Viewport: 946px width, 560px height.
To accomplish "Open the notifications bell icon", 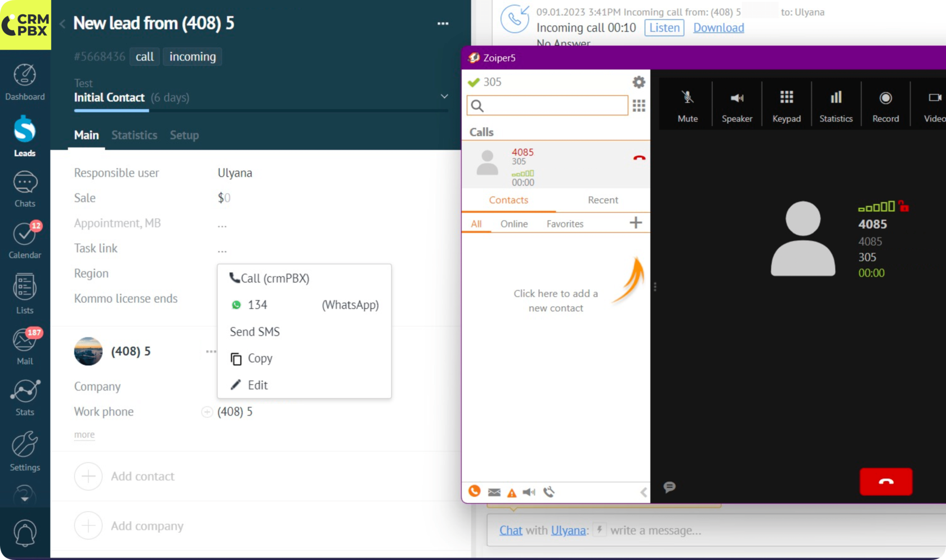I will (x=25, y=532).
